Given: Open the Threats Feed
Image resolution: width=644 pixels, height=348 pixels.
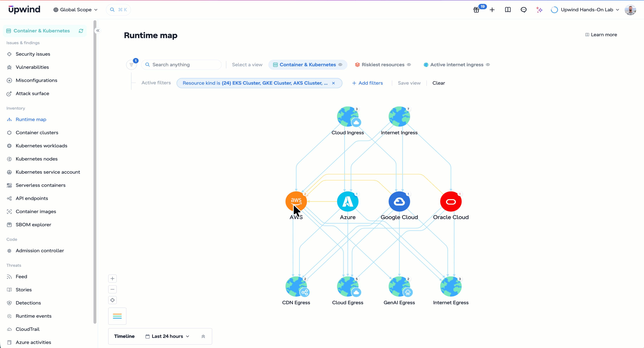Looking at the screenshot, I should click(x=21, y=276).
